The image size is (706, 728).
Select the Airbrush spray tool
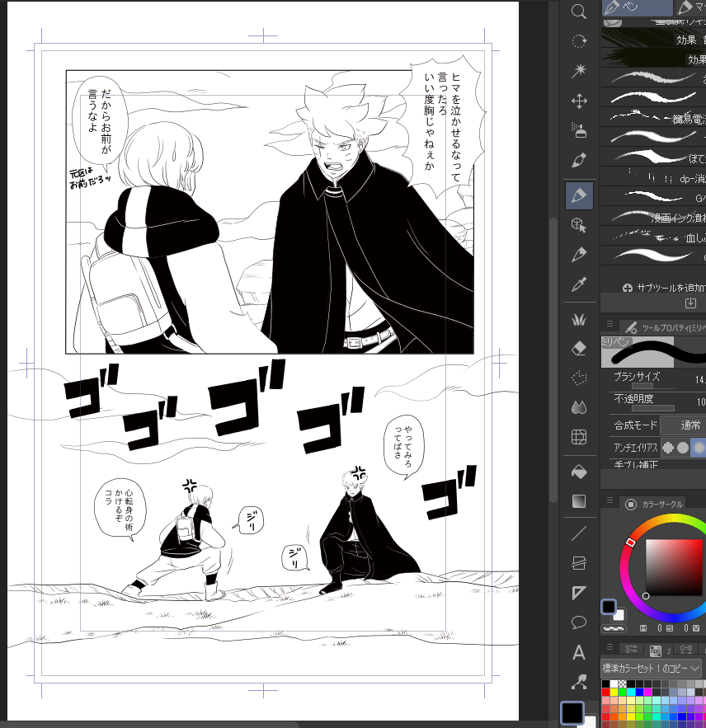(x=579, y=130)
